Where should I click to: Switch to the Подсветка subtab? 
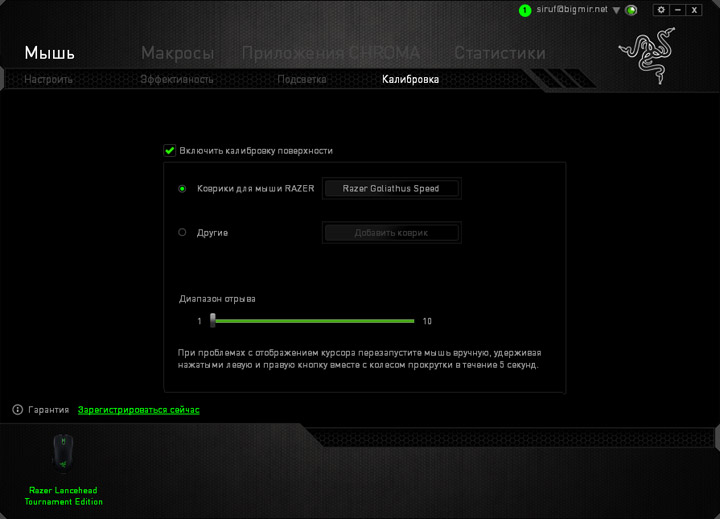pos(302,79)
